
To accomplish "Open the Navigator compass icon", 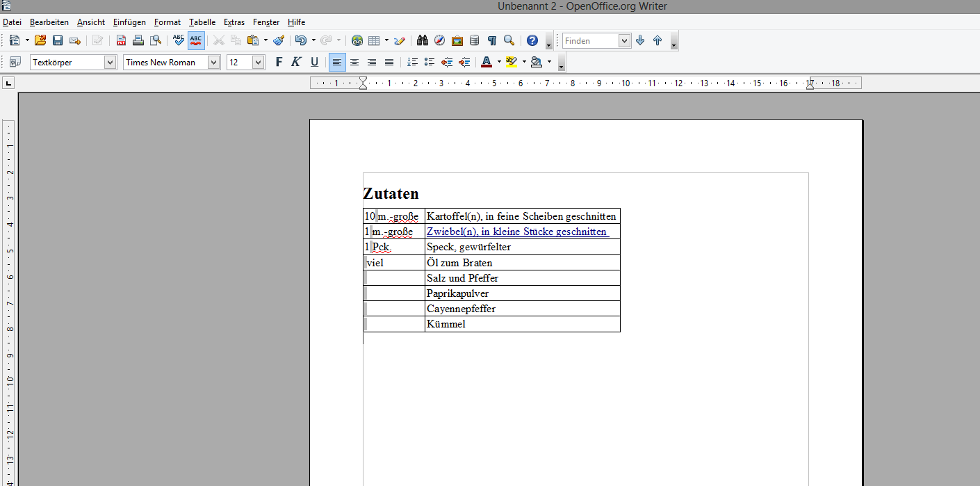I will (439, 41).
